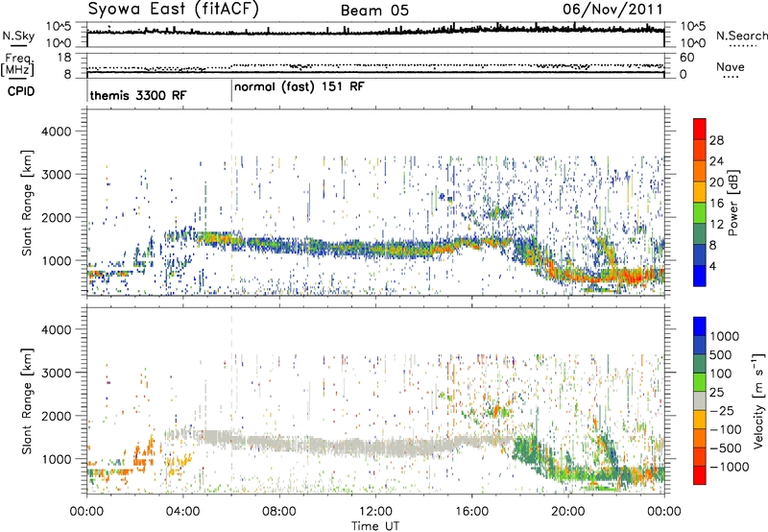Click the velocity colorbar tick '-1000'
The width and height of the screenshot is (768, 532).
coord(730,467)
